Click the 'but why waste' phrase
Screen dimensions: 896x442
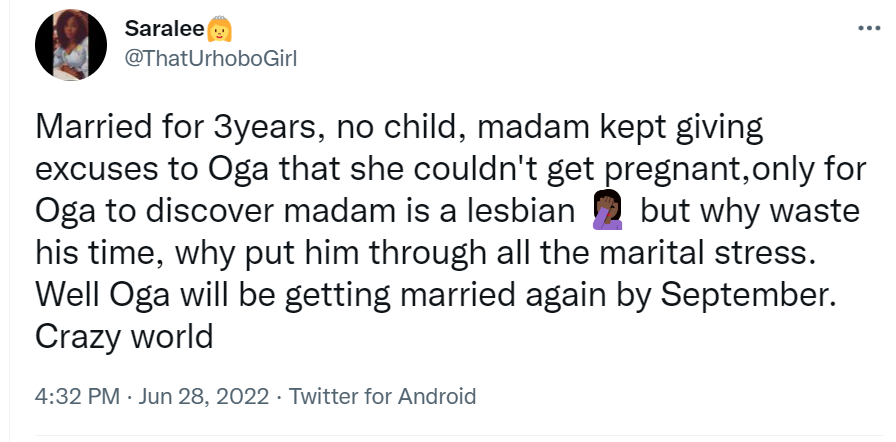(750, 211)
